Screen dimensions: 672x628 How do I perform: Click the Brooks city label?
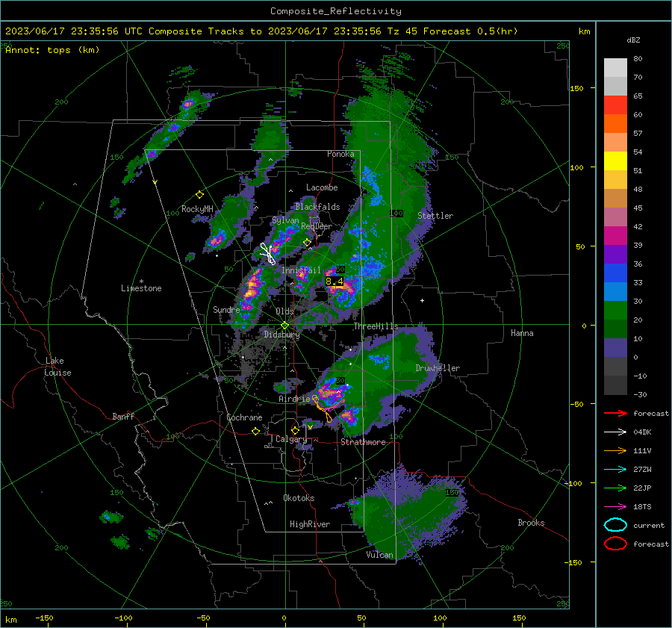[x=531, y=523]
